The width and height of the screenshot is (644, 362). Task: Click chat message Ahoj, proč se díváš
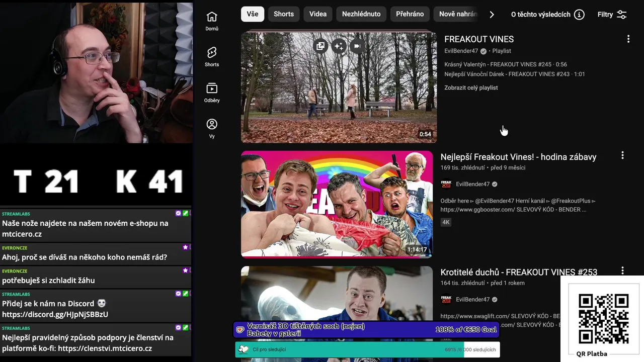[96, 254]
